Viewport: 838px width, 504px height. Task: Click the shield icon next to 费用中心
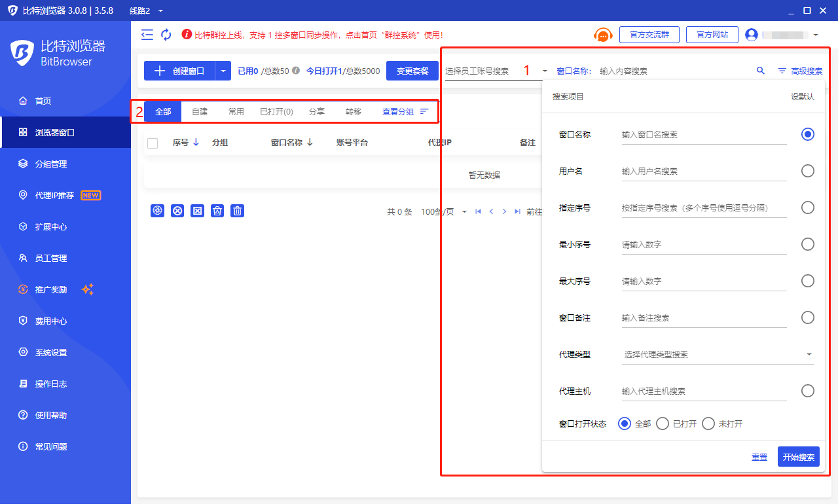click(23, 321)
